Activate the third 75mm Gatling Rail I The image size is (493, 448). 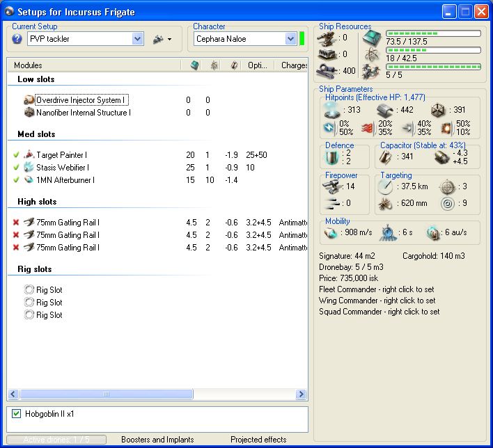tap(16, 248)
